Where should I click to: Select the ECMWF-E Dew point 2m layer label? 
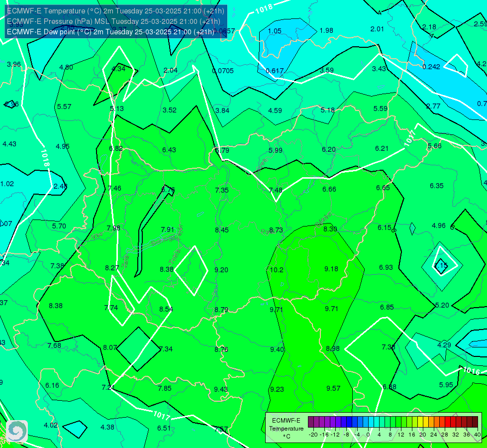point(110,32)
